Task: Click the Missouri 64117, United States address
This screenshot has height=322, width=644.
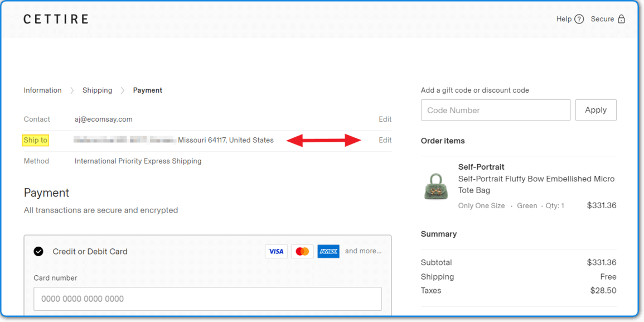Action: point(226,140)
